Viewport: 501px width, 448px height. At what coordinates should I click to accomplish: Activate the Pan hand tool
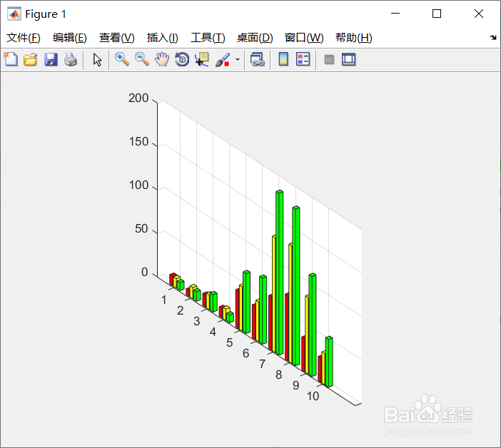point(162,59)
